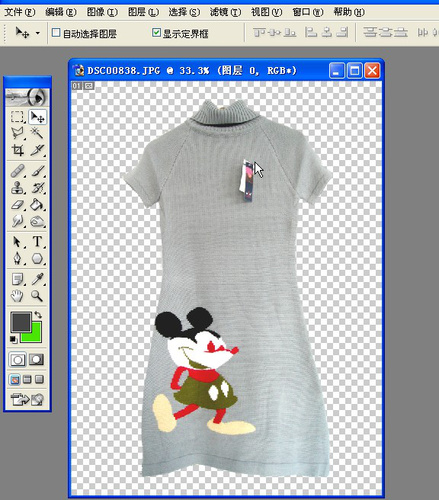Select the Polygon shape tool

[37, 258]
